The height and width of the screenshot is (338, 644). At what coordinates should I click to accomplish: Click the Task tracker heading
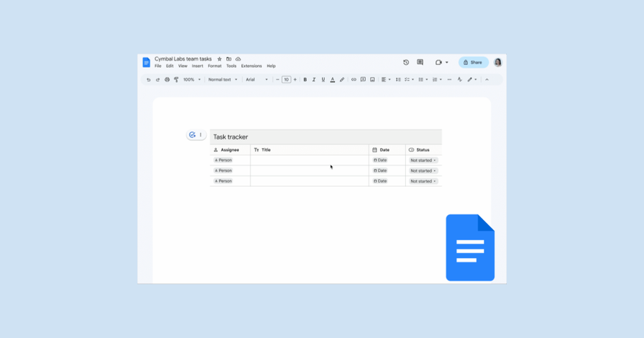click(230, 137)
